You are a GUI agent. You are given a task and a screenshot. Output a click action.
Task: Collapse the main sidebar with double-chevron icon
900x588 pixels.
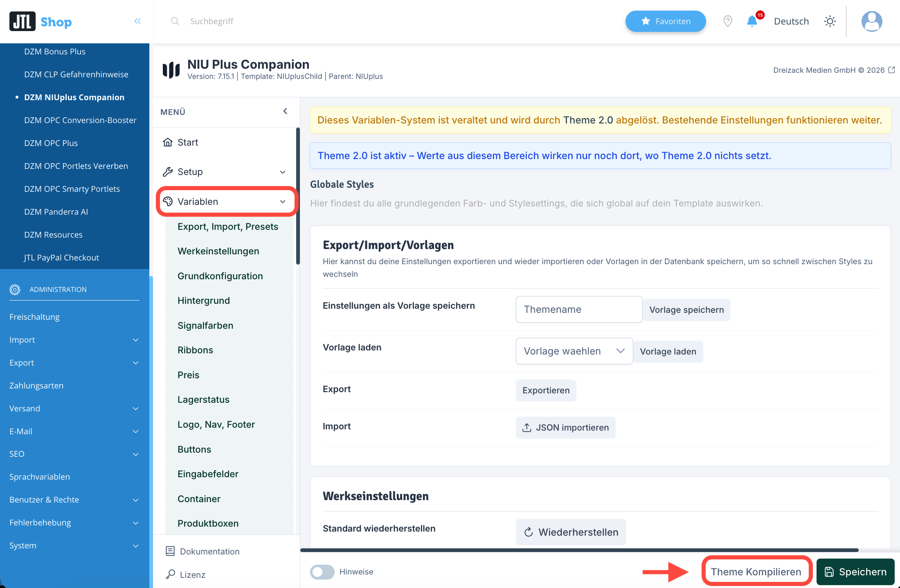pyautogui.click(x=137, y=21)
